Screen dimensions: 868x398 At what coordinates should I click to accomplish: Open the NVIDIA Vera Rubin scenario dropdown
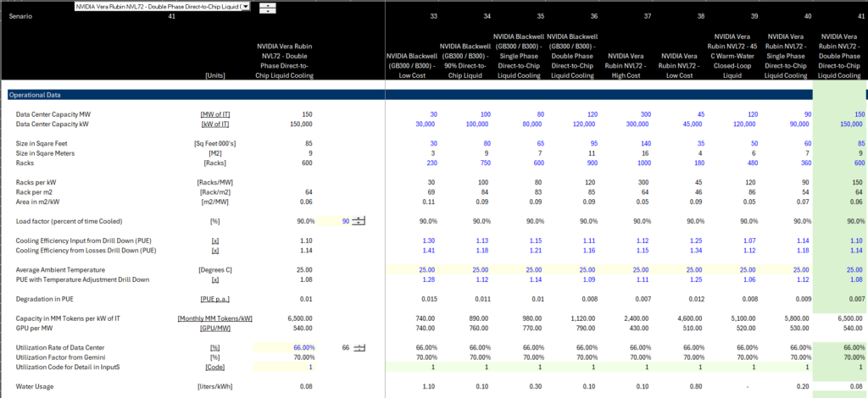pyautogui.click(x=246, y=7)
